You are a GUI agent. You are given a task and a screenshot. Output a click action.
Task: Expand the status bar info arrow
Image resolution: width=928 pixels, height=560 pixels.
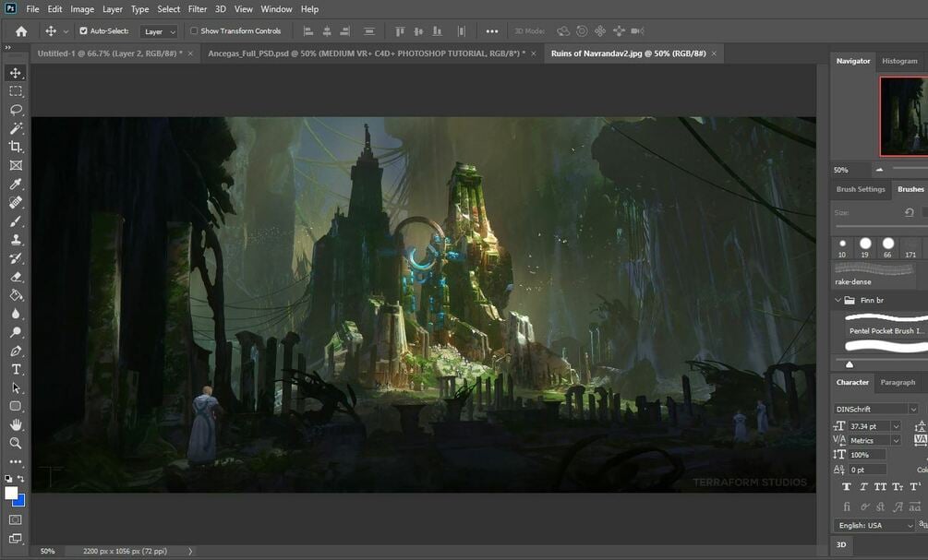[190, 551]
